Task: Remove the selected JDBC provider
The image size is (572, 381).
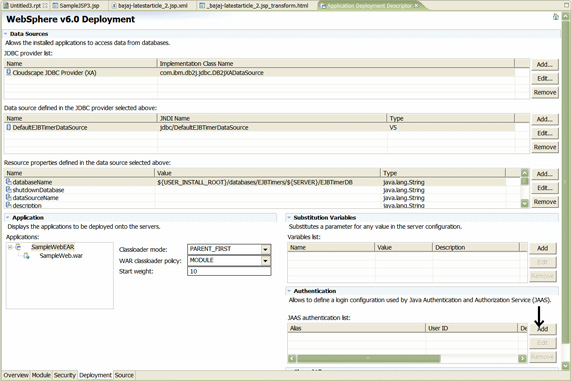Action: pyautogui.click(x=544, y=92)
